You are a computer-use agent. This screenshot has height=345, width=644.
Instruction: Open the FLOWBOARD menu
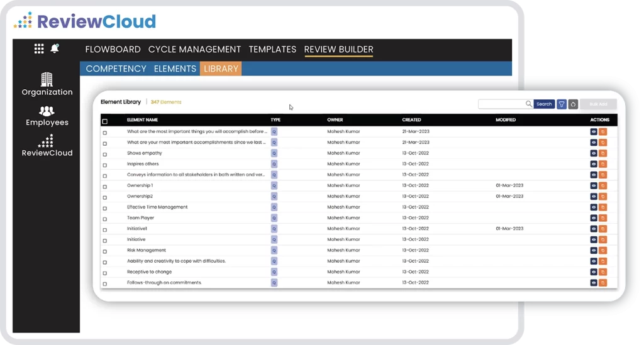(x=113, y=49)
